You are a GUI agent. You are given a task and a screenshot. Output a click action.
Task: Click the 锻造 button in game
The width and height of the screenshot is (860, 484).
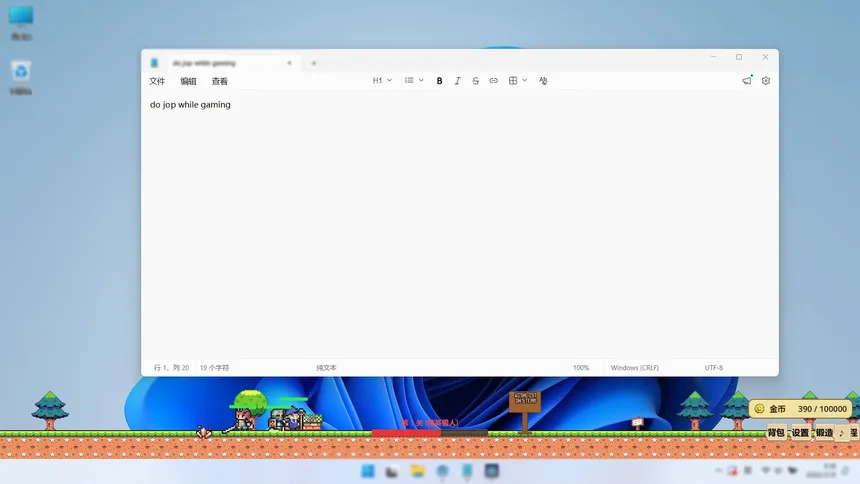(x=824, y=433)
